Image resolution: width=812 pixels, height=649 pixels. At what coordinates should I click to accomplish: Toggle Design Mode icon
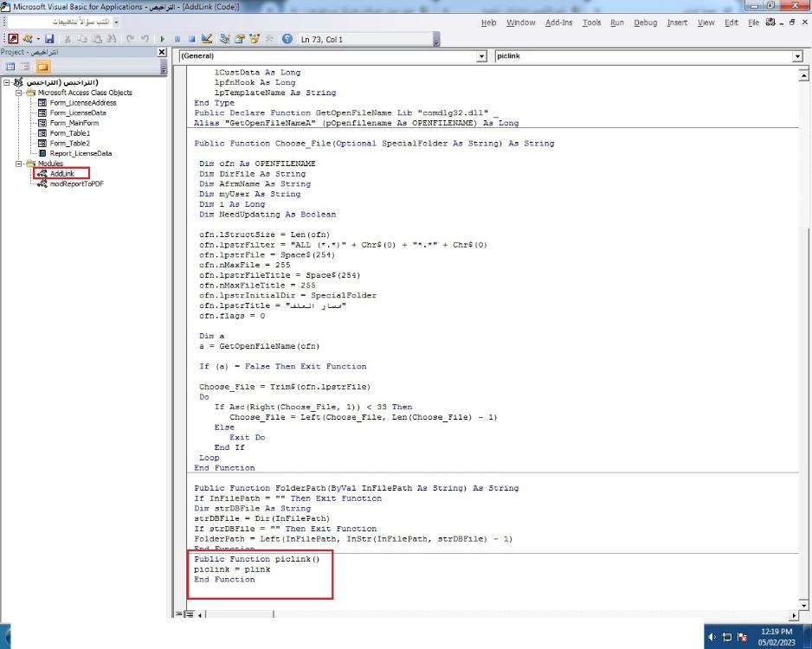pyautogui.click(x=207, y=39)
